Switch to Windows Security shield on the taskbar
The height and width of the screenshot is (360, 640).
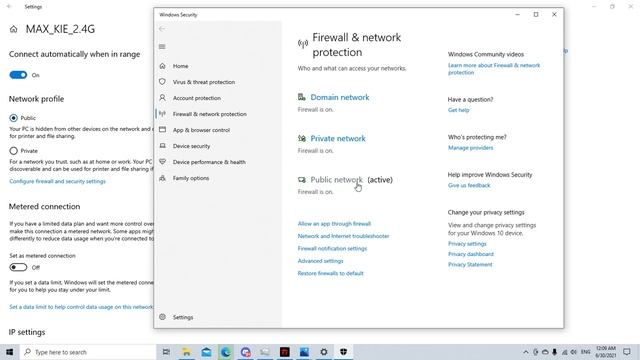343,352
